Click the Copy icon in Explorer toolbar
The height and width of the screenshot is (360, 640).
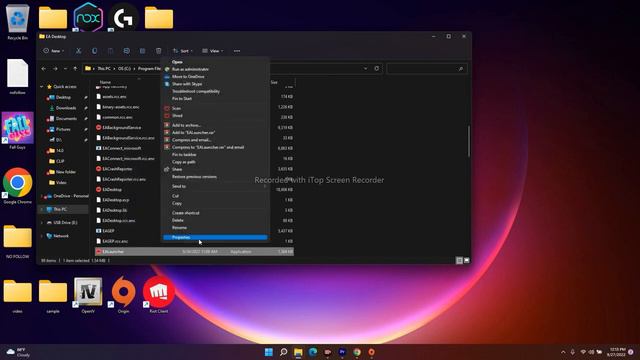(x=94, y=51)
